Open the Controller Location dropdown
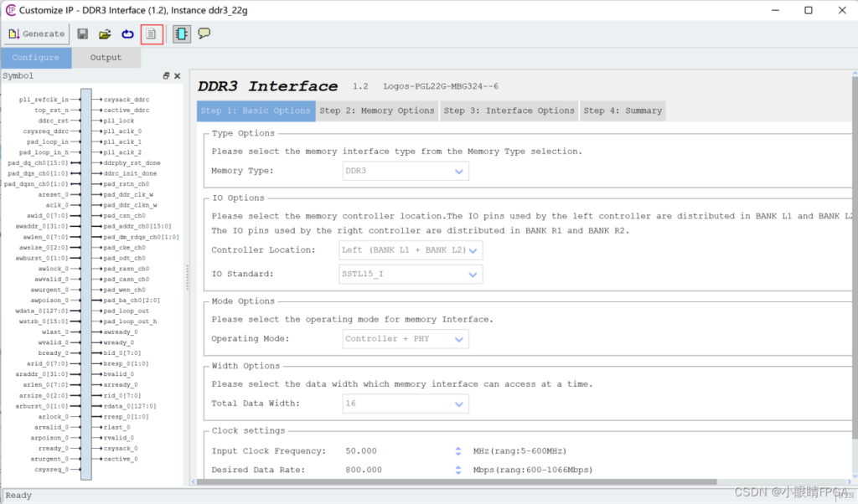Image resolution: width=858 pixels, height=504 pixels. [473, 250]
